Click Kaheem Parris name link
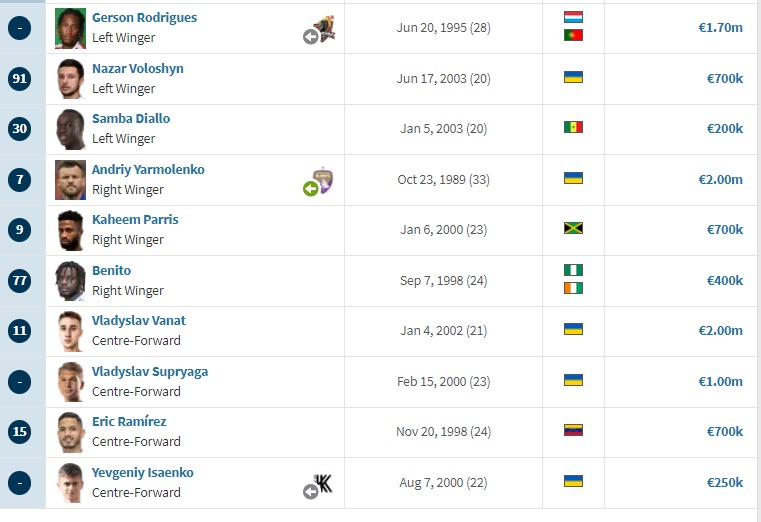Screen dimensions: 761x522 (x=135, y=220)
